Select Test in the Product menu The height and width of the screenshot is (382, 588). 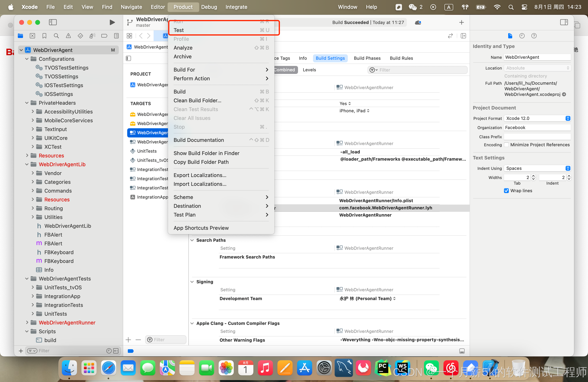(x=221, y=30)
